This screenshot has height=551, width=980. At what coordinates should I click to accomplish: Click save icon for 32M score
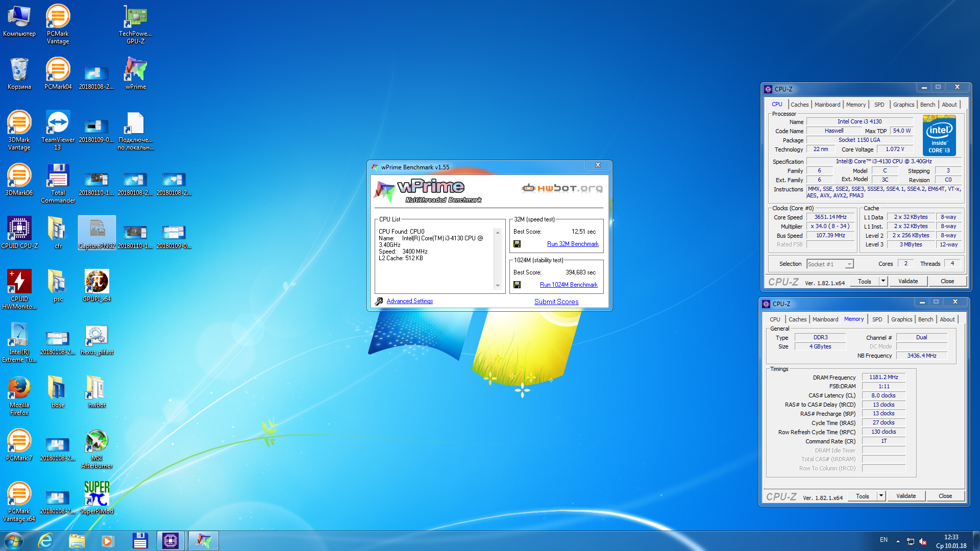517,244
